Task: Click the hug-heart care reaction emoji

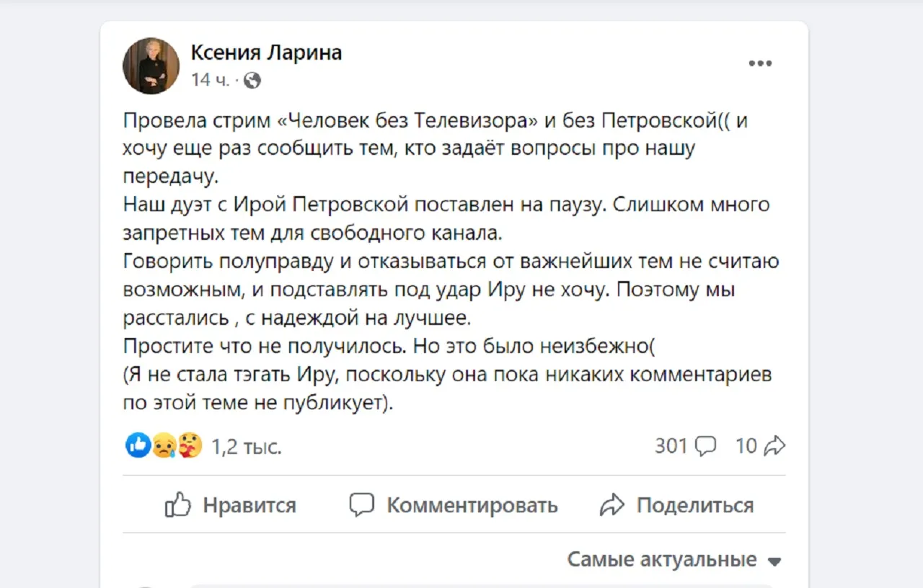Action: [190, 446]
